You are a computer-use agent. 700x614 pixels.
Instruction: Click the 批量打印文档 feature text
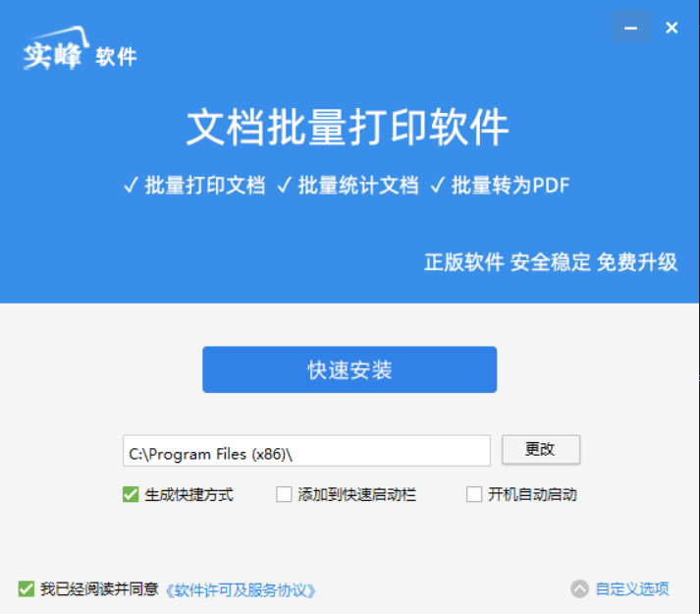point(205,185)
